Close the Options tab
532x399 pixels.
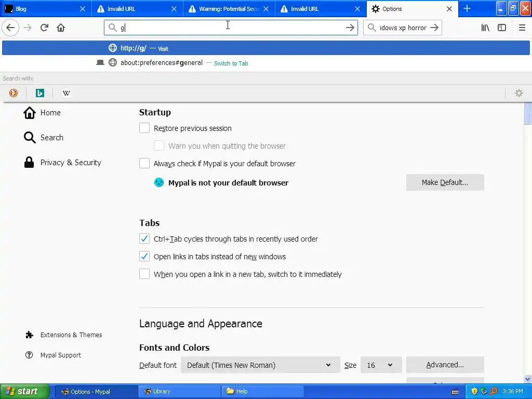[x=449, y=9]
